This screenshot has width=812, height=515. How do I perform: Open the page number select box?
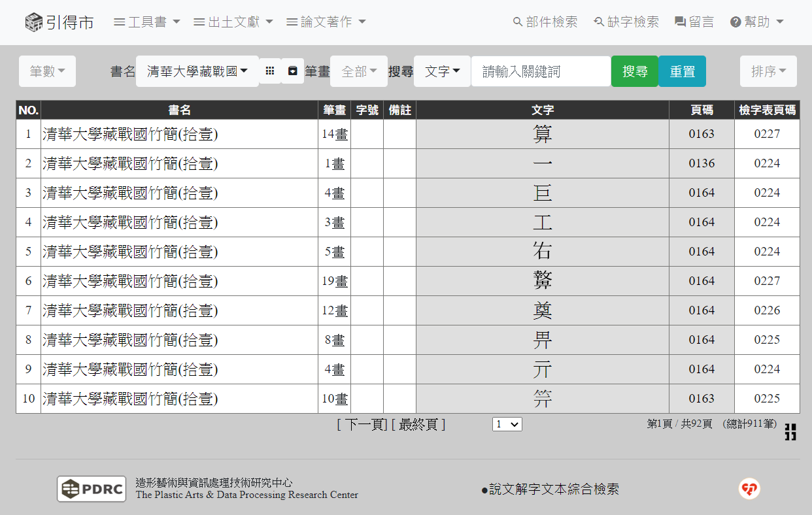coord(507,424)
